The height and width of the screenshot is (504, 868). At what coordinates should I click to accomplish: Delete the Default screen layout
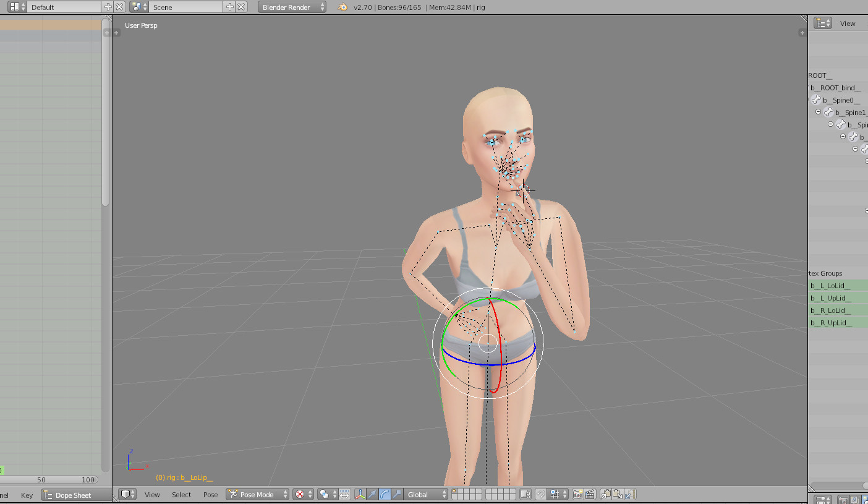[119, 7]
